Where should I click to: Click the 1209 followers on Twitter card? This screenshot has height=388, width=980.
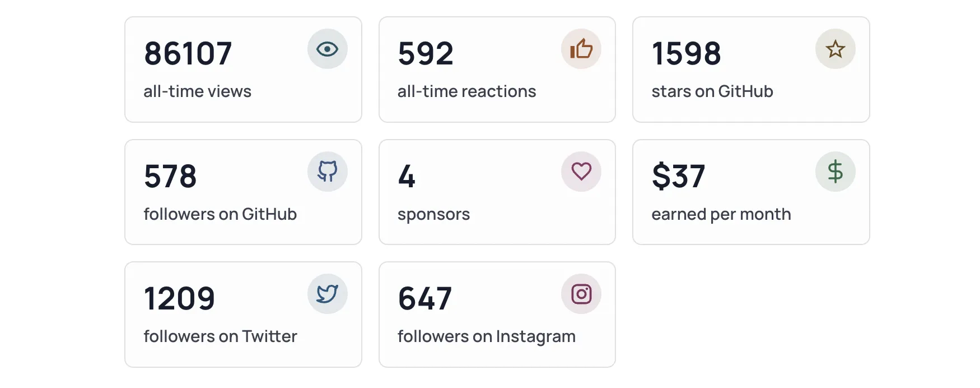[243, 314]
